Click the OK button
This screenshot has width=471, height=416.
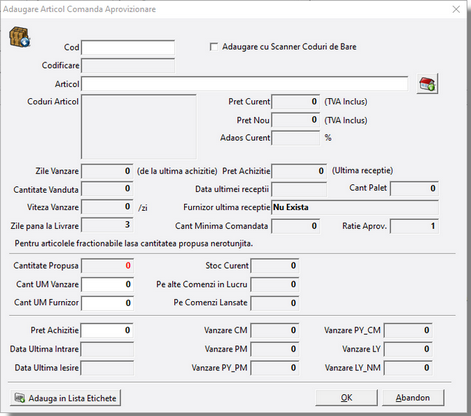click(x=346, y=398)
